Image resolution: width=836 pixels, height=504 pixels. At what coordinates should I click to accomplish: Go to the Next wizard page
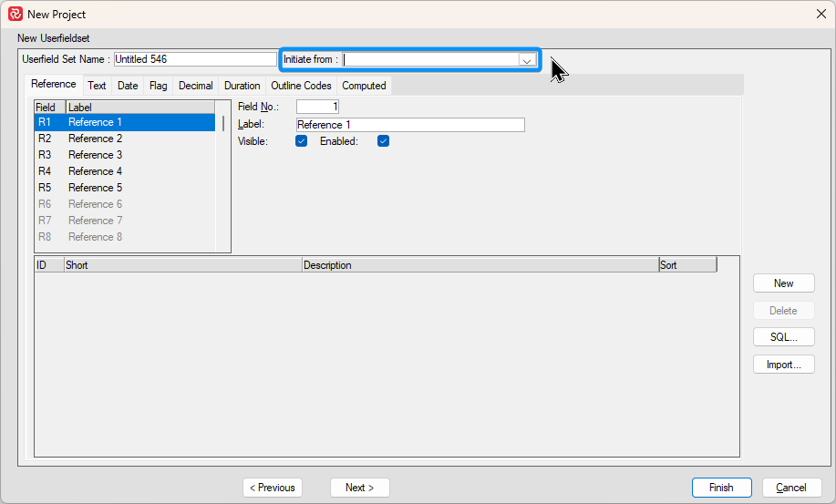pyautogui.click(x=359, y=488)
